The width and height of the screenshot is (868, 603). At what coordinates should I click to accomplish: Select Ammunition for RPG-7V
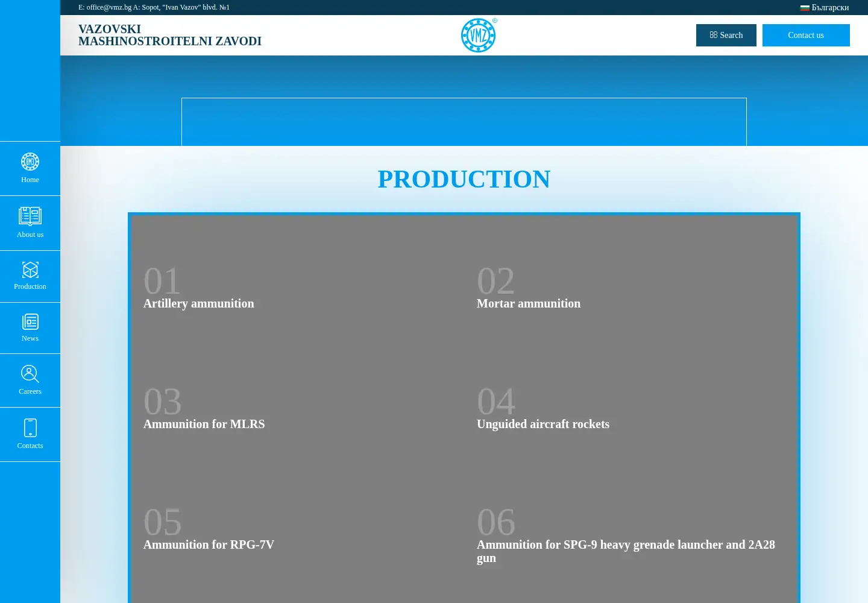tap(209, 545)
